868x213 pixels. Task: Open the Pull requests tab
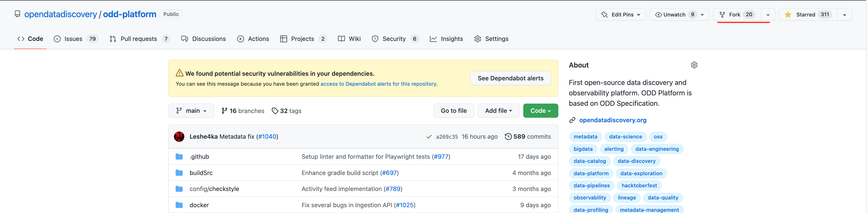click(138, 39)
